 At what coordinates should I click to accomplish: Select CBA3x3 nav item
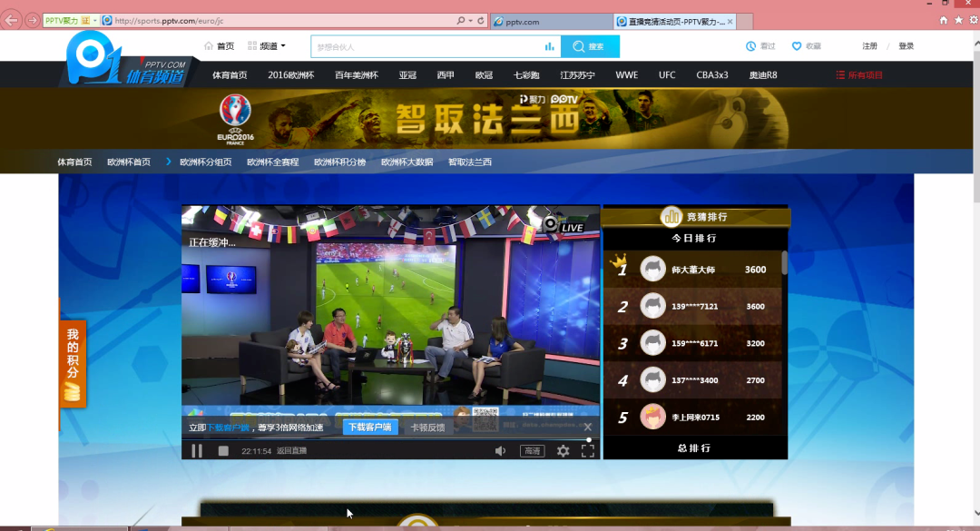pyautogui.click(x=712, y=75)
